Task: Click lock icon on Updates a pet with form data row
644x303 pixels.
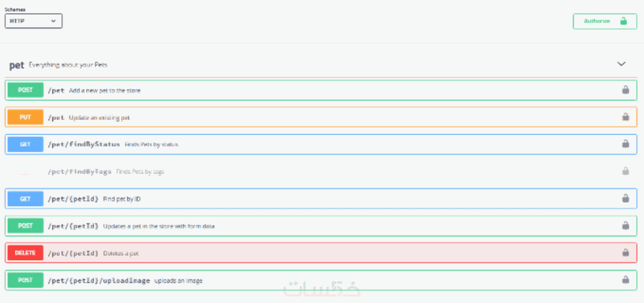Action: pyautogui.click(x=626, y=225)
